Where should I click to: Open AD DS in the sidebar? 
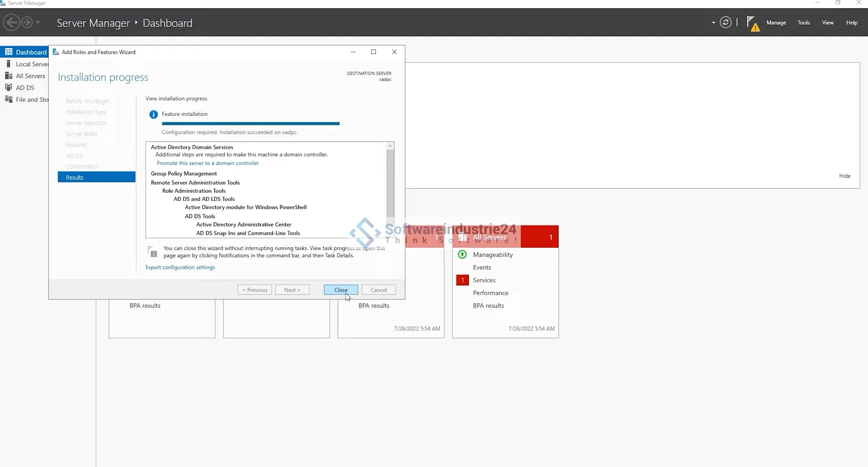point(25,88)
